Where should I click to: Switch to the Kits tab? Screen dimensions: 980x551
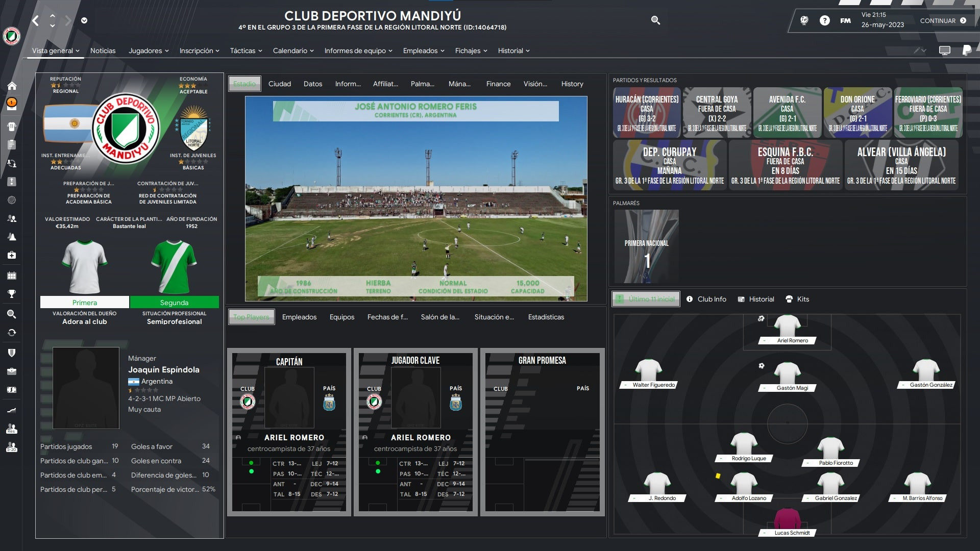click(x=797, y=299)
